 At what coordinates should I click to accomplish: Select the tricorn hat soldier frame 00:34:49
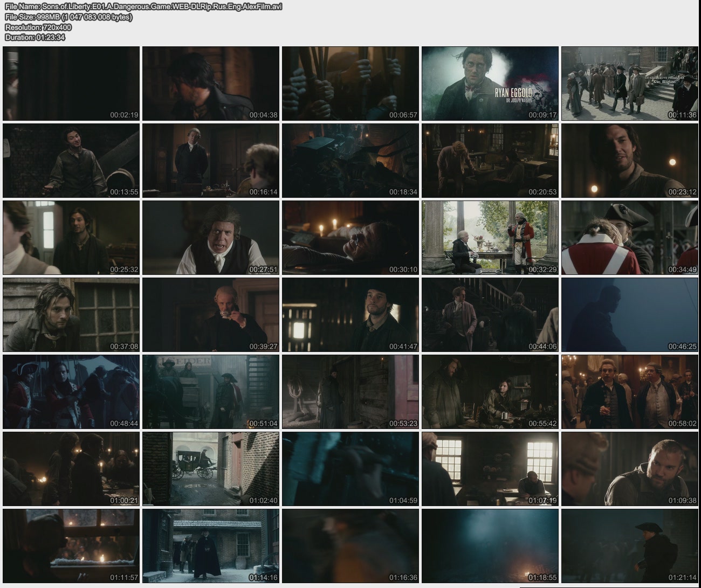[x=629, y=238]
